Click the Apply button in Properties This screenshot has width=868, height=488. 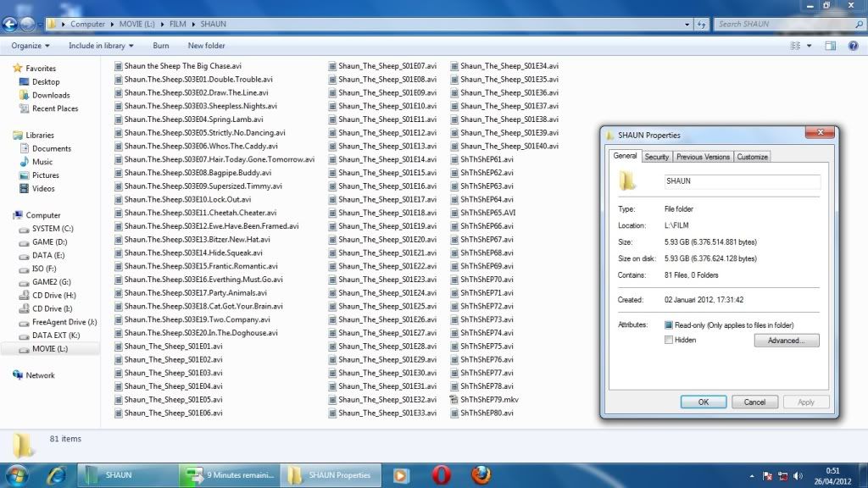[806, 402]
